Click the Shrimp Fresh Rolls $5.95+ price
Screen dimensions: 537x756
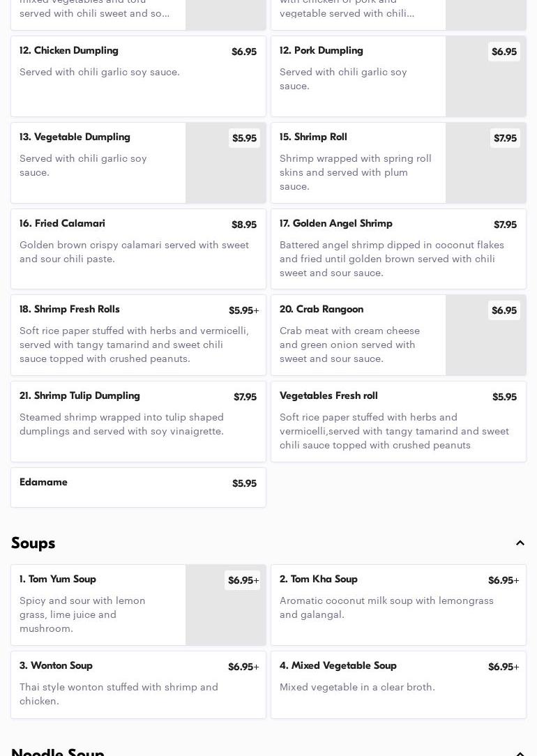(243, 311)
